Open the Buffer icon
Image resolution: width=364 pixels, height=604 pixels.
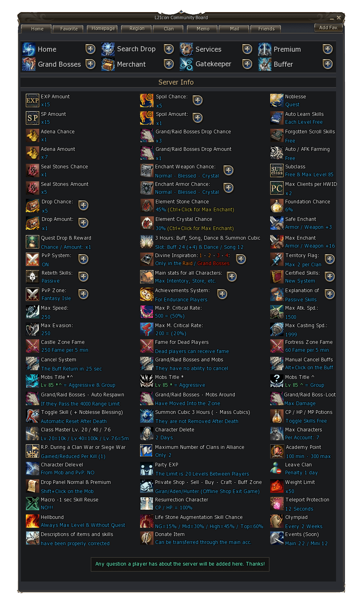265,64
